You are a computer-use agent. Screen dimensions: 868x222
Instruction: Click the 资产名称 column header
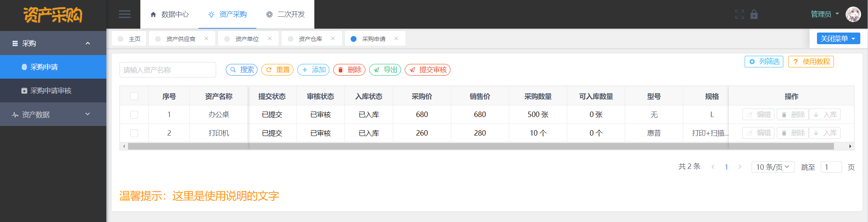219,96
